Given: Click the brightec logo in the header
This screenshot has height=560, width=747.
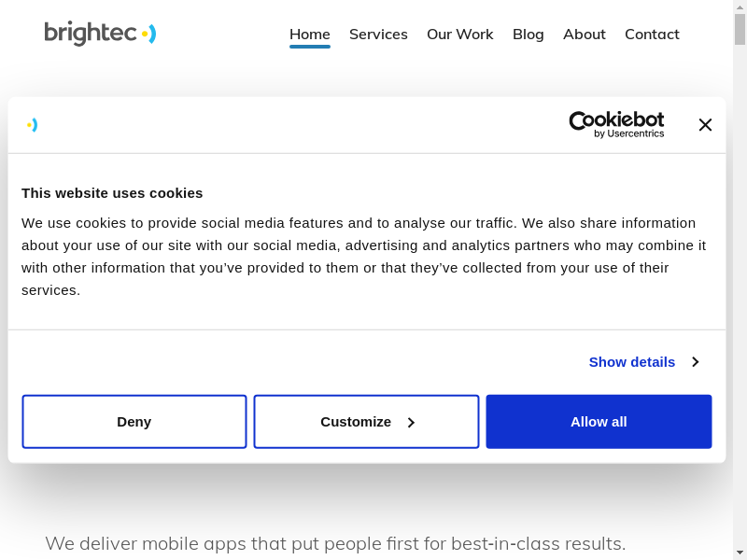Looking at the screenshot, I should click(x=100, y=34).
